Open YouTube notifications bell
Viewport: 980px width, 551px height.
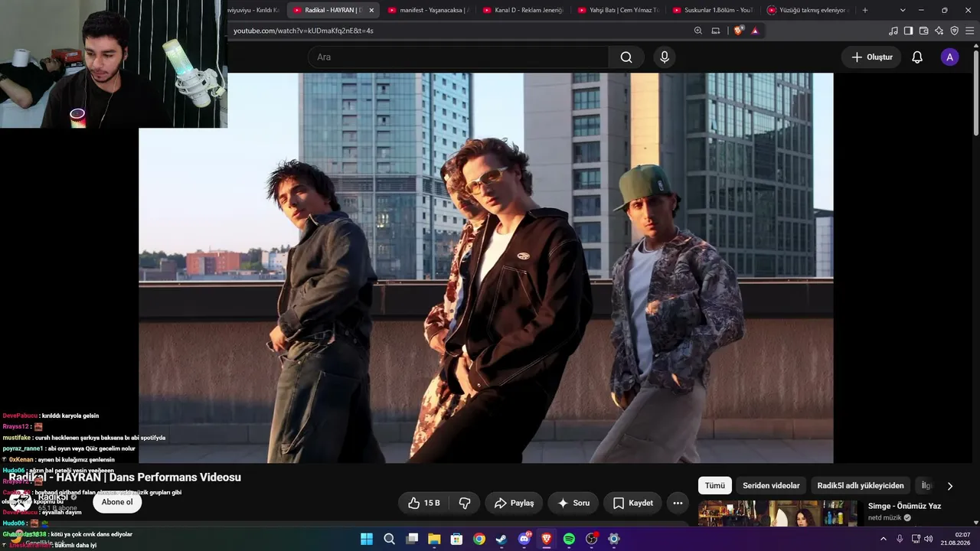917,57
